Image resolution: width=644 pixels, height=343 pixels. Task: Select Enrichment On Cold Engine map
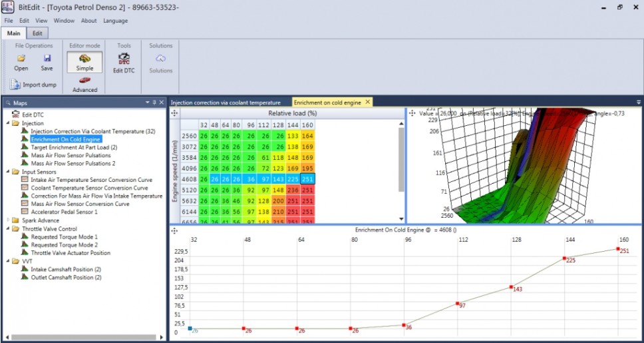point(66,139)
